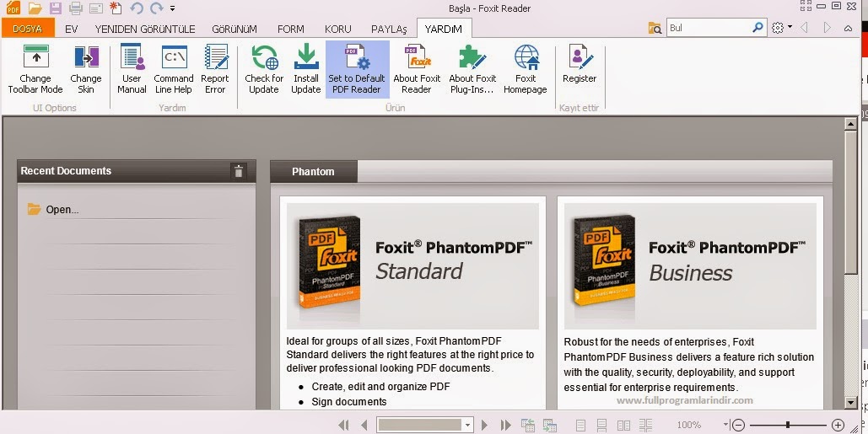Click the magnifier icon in the Bul box

click(757, 27)
